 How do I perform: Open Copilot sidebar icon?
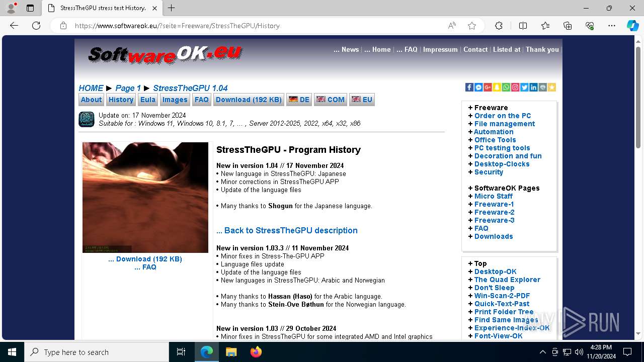tap(632, 26)
